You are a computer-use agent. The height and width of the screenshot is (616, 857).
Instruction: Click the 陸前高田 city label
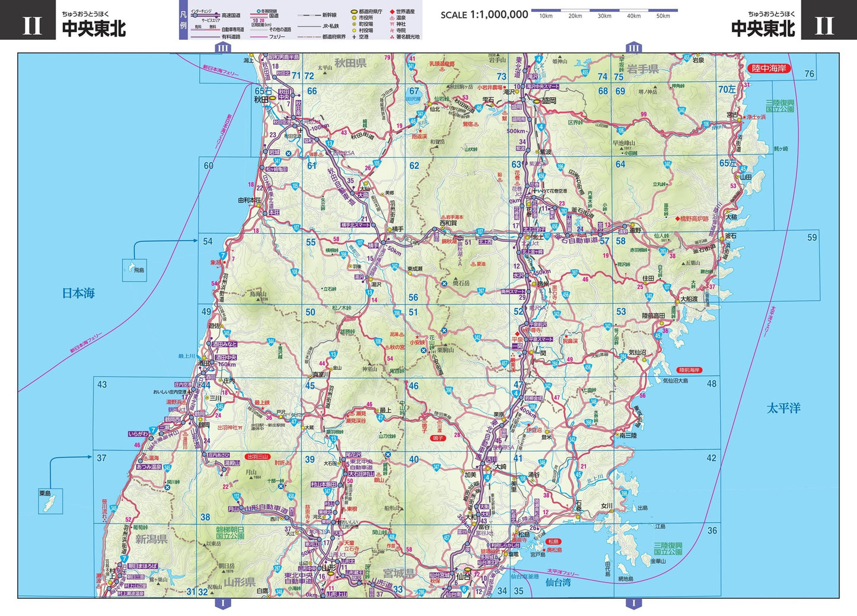654,316
